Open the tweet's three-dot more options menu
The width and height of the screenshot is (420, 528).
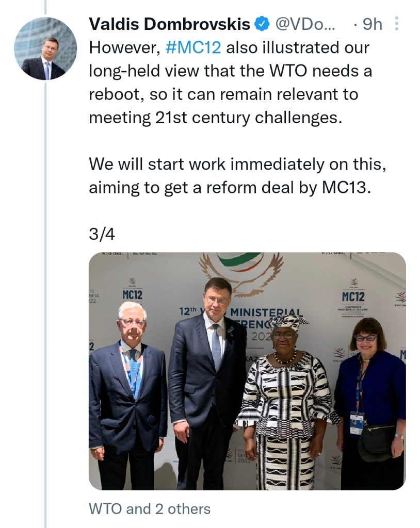click(x=396, y=24)
